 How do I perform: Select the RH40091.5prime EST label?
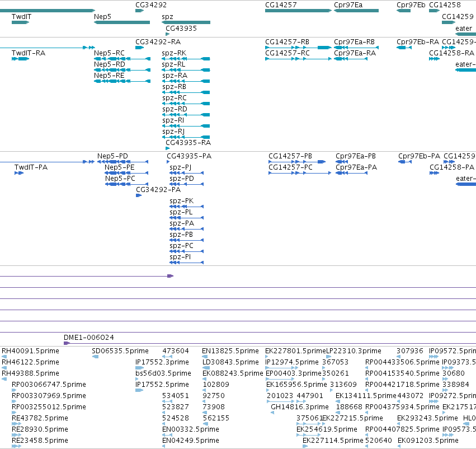30,351
